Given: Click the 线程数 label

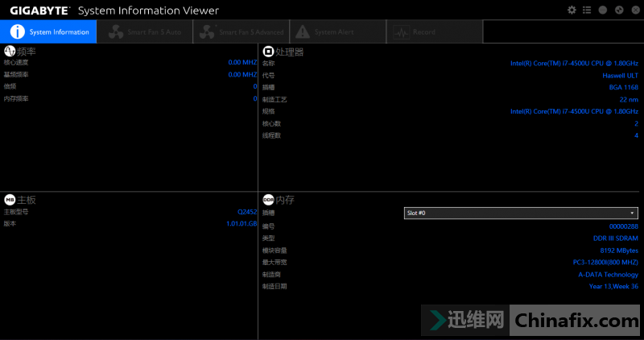Looking at the screenshot, I should tap(271, 135).
